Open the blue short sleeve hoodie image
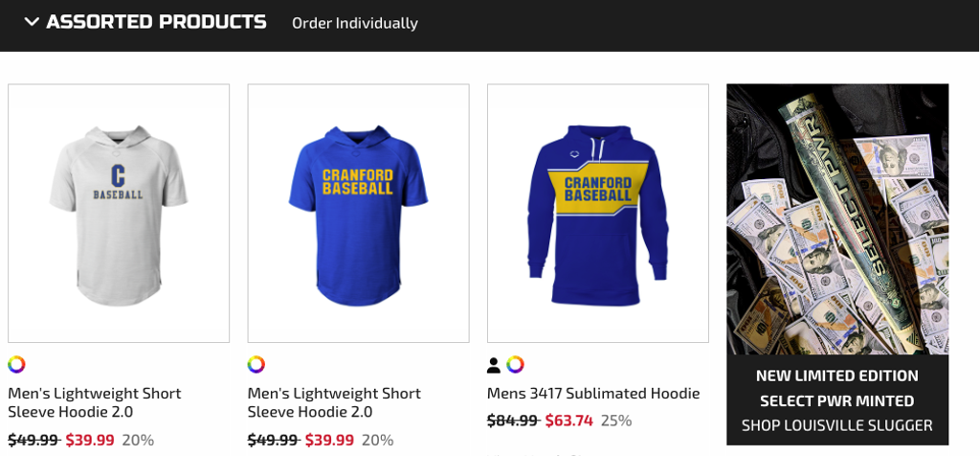This screenshot has width=980, height=456. click(358, 213)
